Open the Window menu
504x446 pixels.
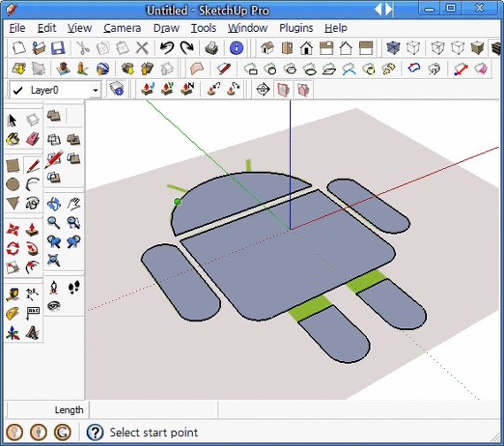[x=248, y=28]
